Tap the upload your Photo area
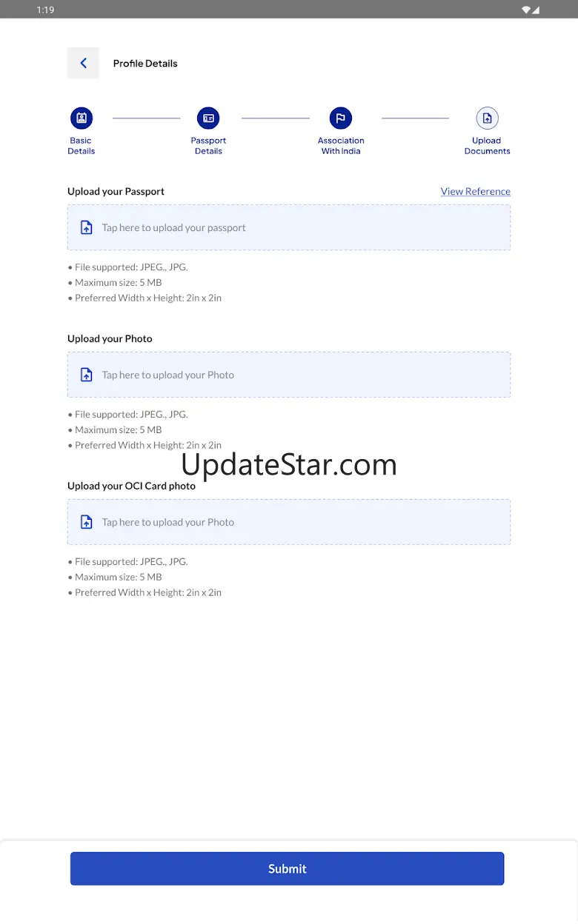The width and height of the screenshot is (578, 924). [x=289, y=375]
